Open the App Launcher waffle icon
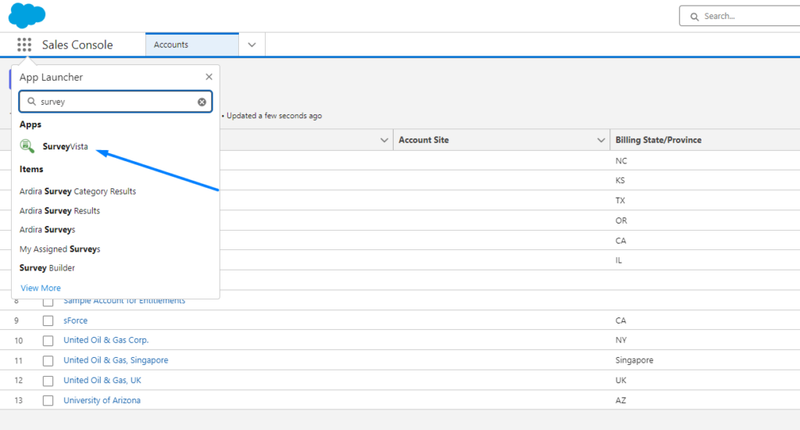Screen dimensions: 800x430 [x=24, y=45]
